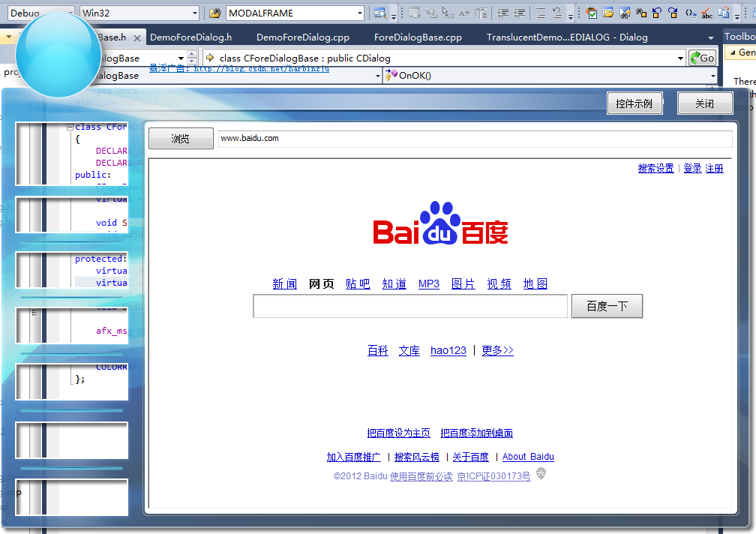This screenshot has height=534, width=756.
Task: Collapse the class CFor code block
Action: 70,127
